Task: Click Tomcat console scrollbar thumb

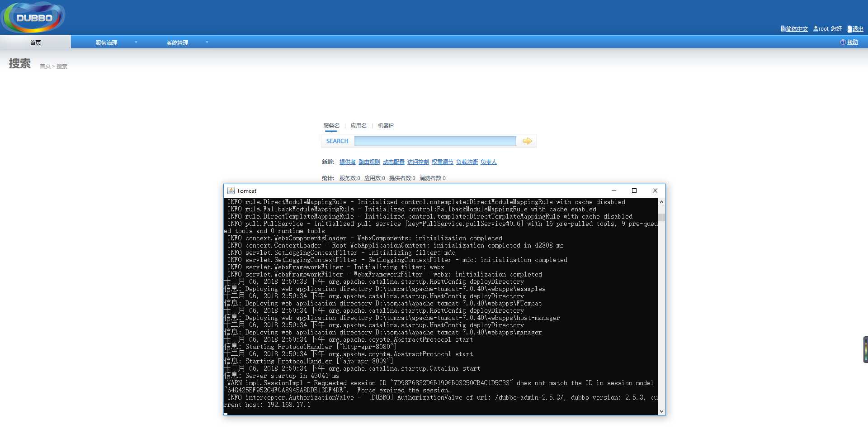Action: coord(661,217)
